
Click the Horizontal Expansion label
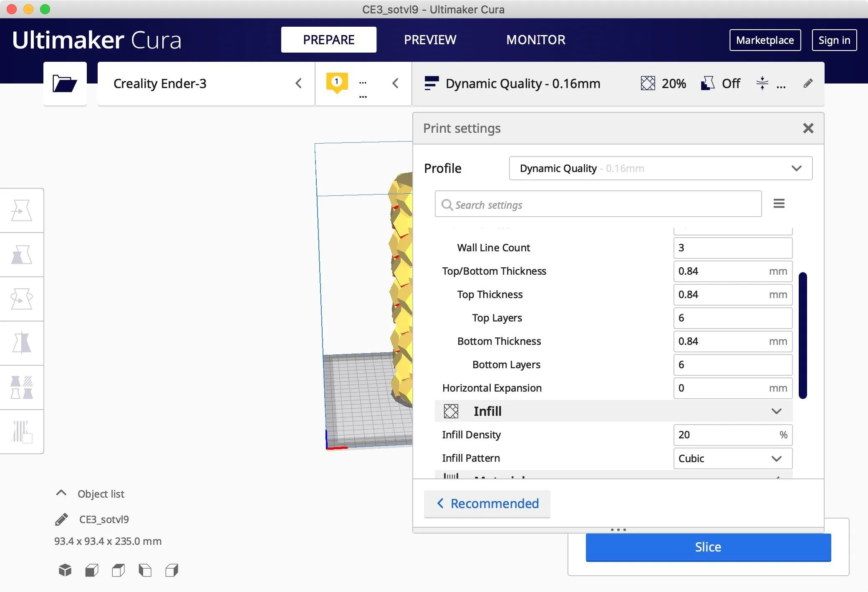pyautogui.click(x=492, y=388)
